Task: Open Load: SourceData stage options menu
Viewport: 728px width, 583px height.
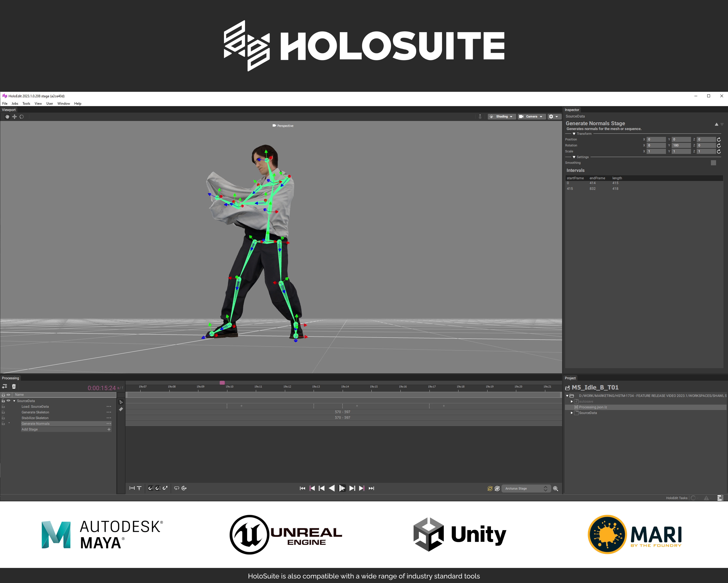Action: coord(109,406)
